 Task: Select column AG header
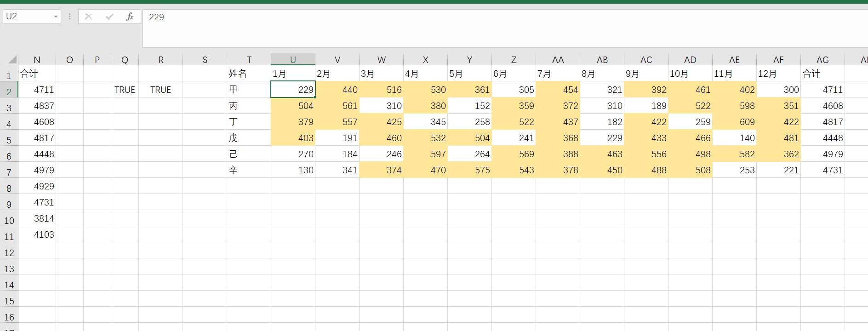822,60
